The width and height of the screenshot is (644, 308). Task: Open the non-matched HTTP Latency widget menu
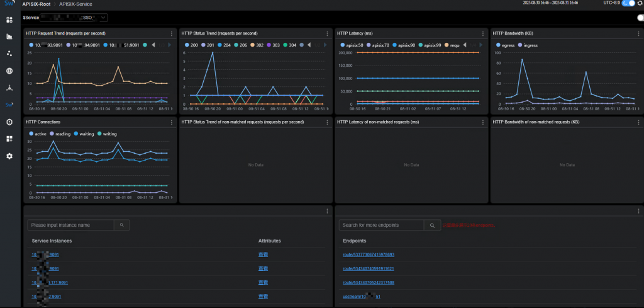coord(483,123)
